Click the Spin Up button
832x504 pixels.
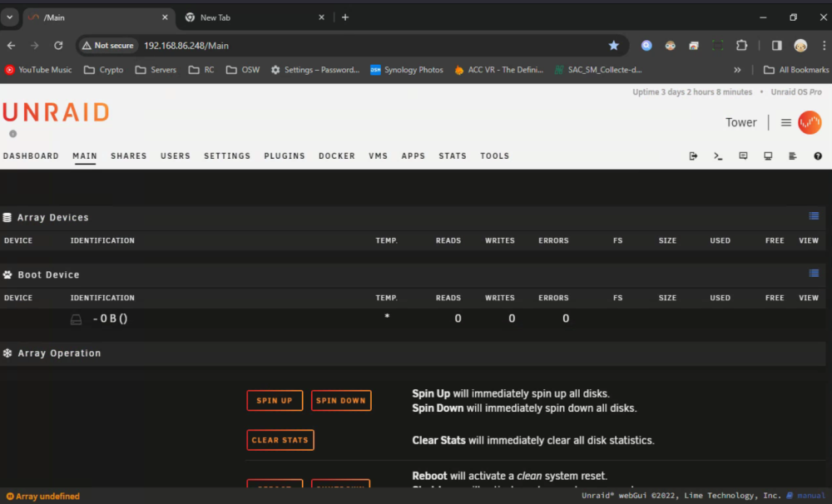(275, 401)
